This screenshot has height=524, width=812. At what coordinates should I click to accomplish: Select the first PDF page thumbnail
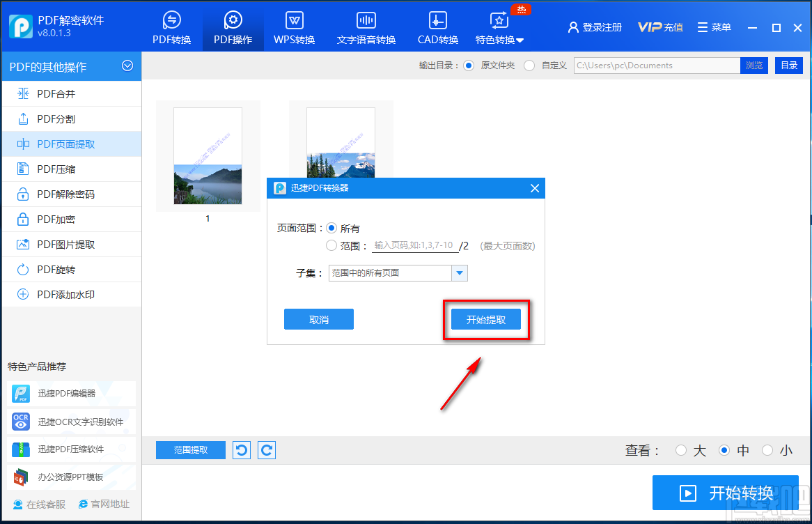(x=207, y=155)
